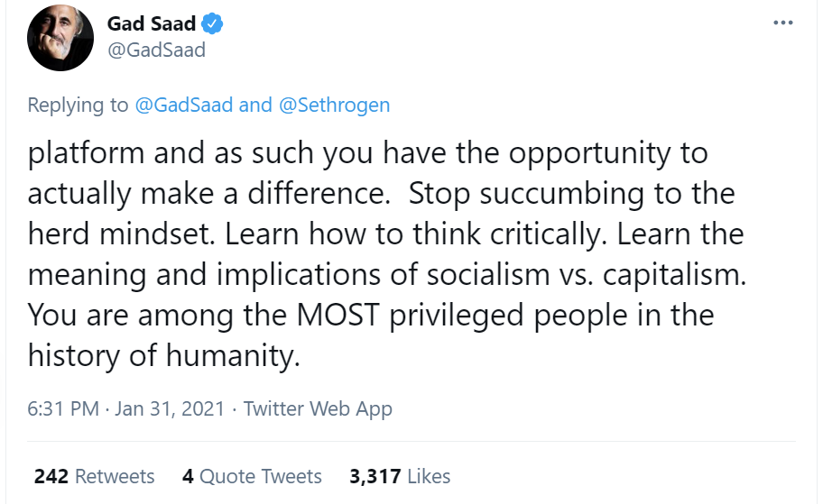Show the 3,317 Likes list
The image size is (823, 504).
[400, 476]
